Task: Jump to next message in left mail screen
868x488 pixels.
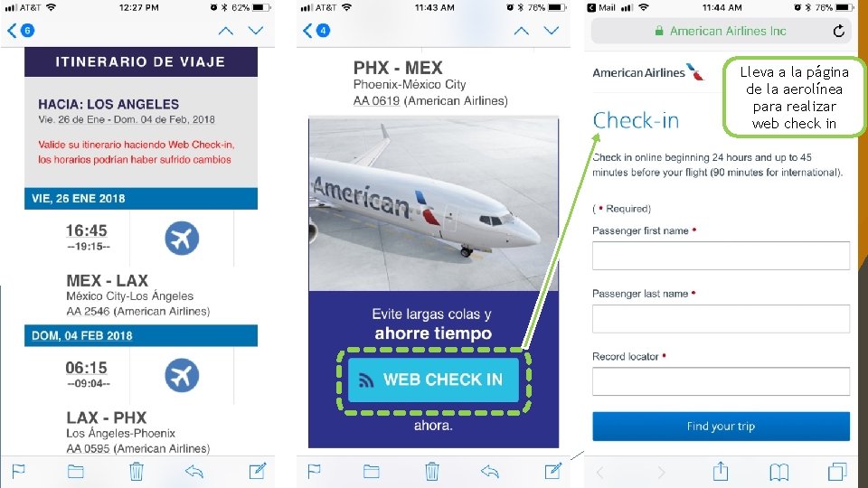Action: point(256,31)
